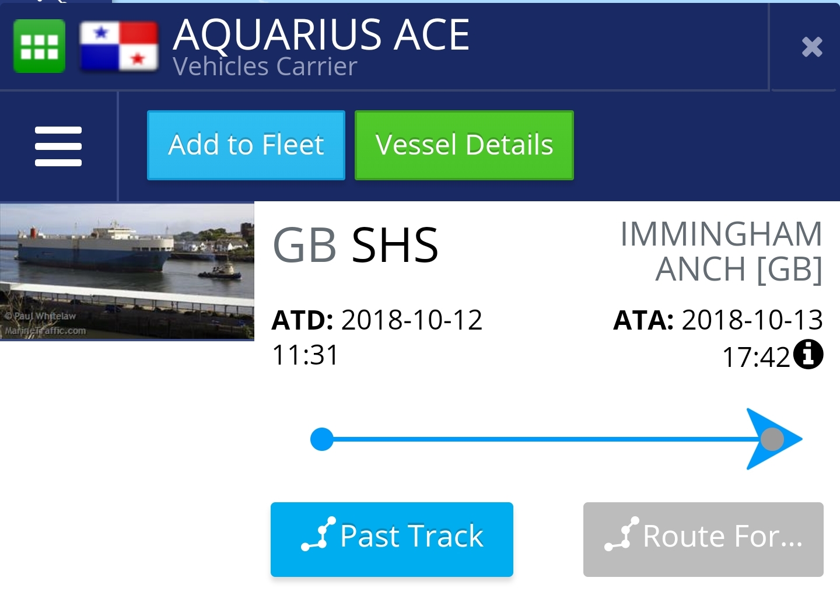The image size is (840, 616).
Task: Tap the Panama flag icon
Action: 119,46
